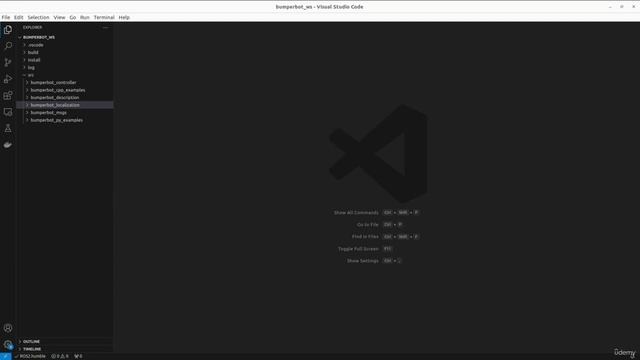The height and width of the screenshot is (360, 640).
Task: Expand the install folder
Action: tap(64, 60)
